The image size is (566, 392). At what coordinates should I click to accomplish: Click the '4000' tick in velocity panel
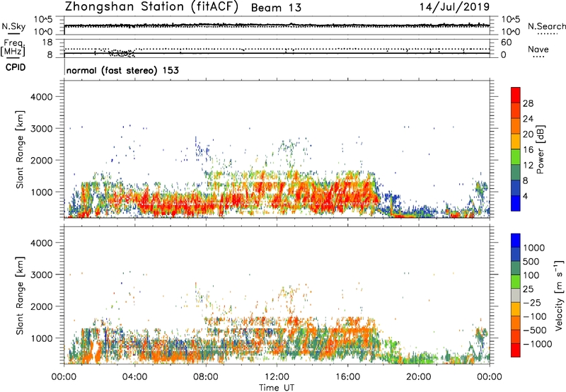click(x=41, y=243)
